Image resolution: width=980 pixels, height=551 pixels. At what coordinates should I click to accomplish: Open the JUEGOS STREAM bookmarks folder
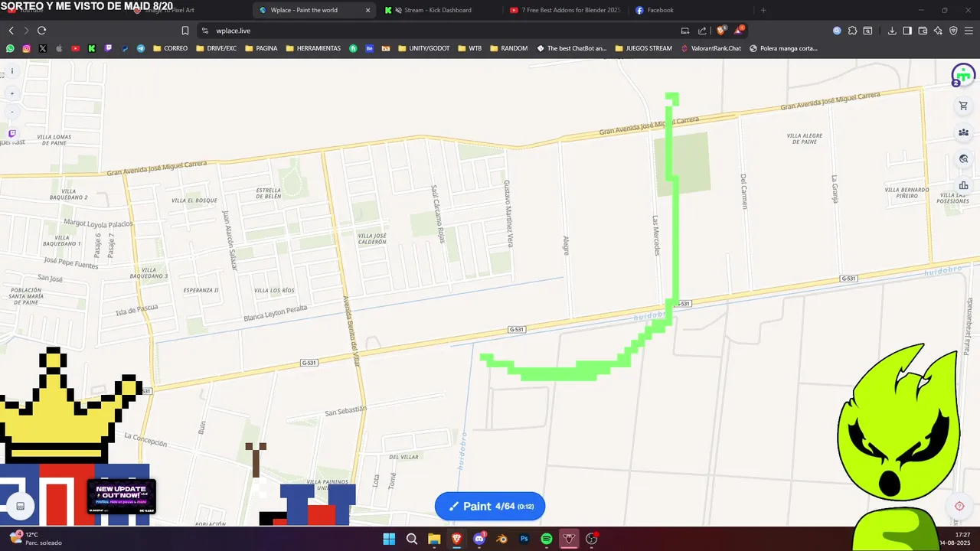point(643,48)
